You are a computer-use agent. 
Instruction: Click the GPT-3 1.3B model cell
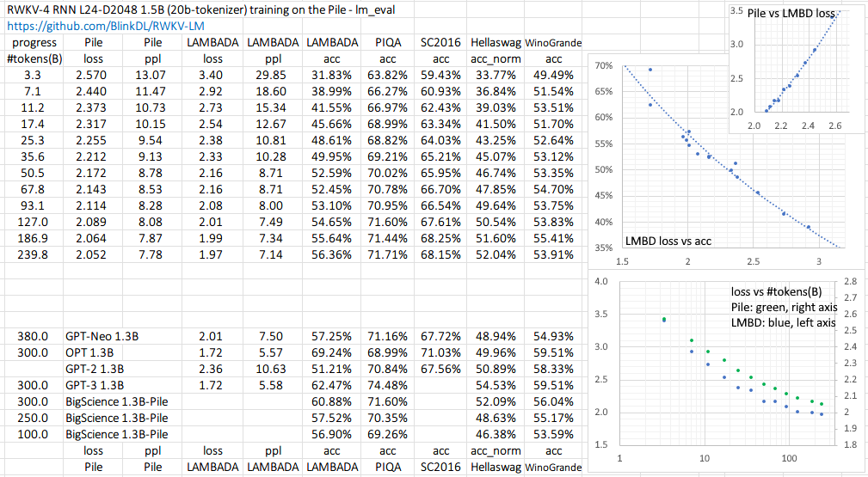(95, 385)
